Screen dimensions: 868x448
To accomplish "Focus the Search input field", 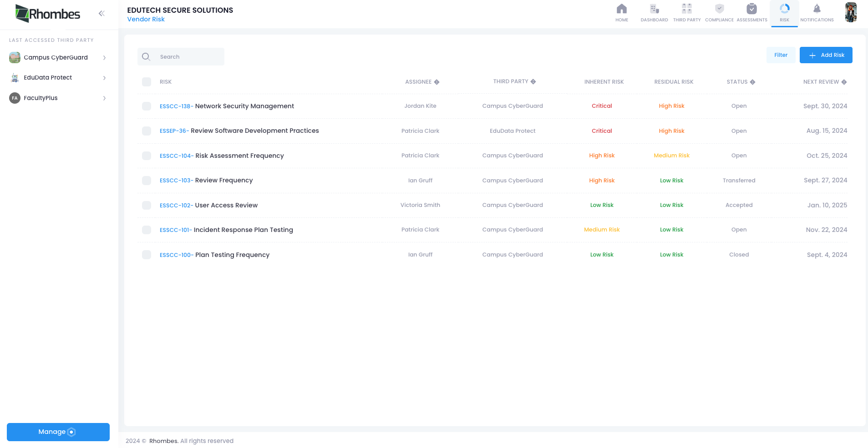I will (x=181, y=56).
